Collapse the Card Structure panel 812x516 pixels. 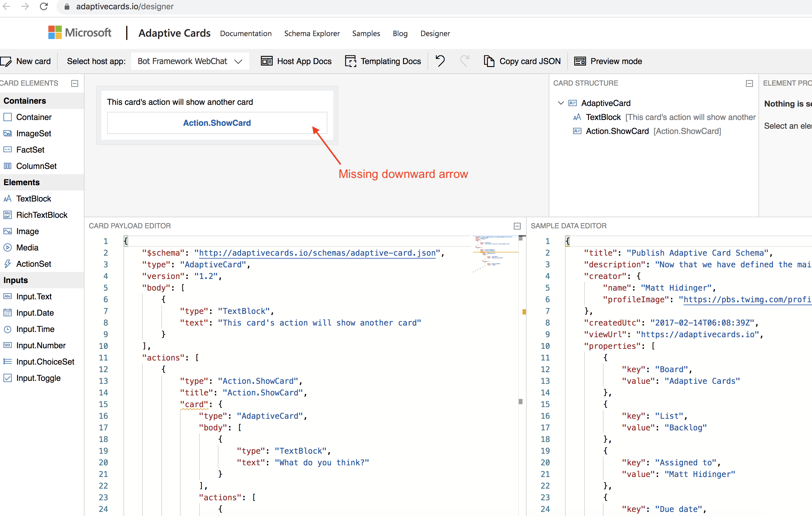(x=749, y=83)
